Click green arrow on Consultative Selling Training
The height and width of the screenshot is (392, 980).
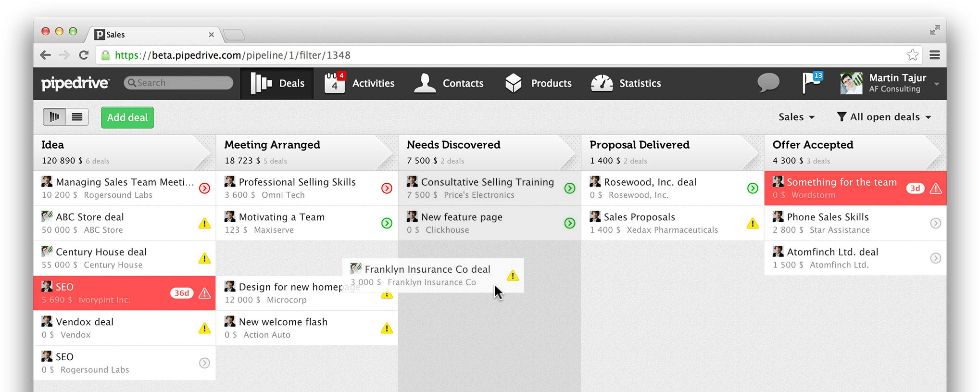pos(570,188)
